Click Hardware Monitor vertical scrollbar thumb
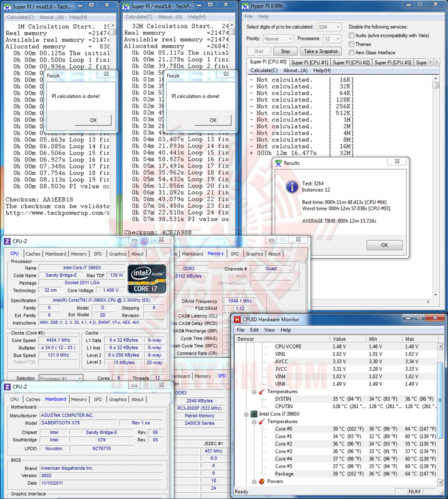Image resolution: width=448 pixels, height=499 pixels. 440,401
